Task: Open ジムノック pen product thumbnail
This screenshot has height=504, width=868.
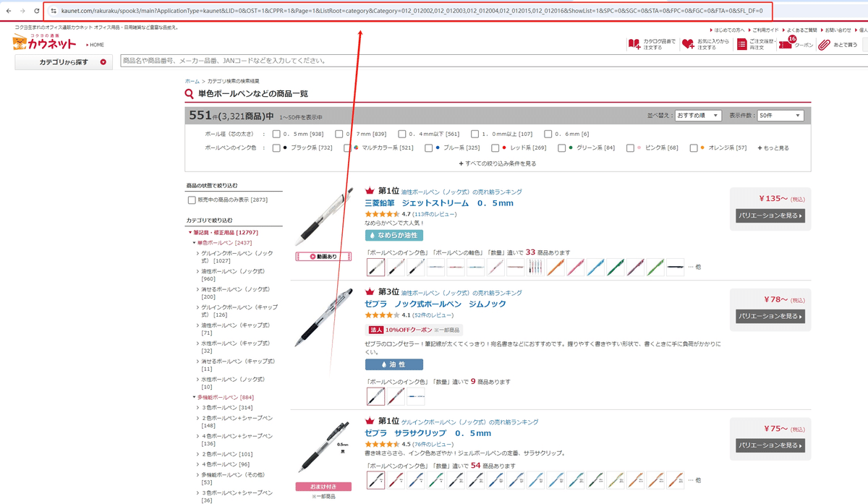Action: [x=323, y=320]
